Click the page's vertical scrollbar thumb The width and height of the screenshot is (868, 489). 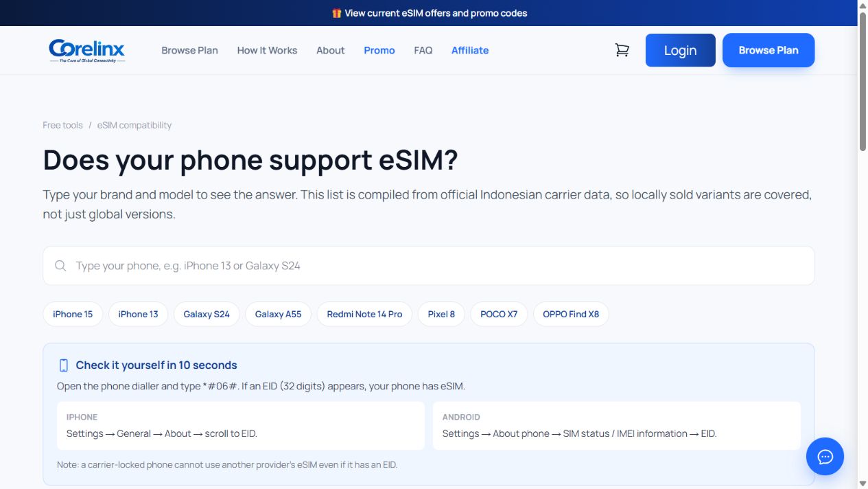[863, 80]
